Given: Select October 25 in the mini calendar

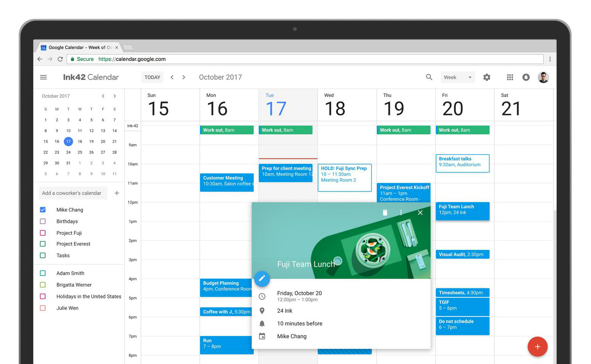Looking at the screenshot, I should tap(80, 152).
